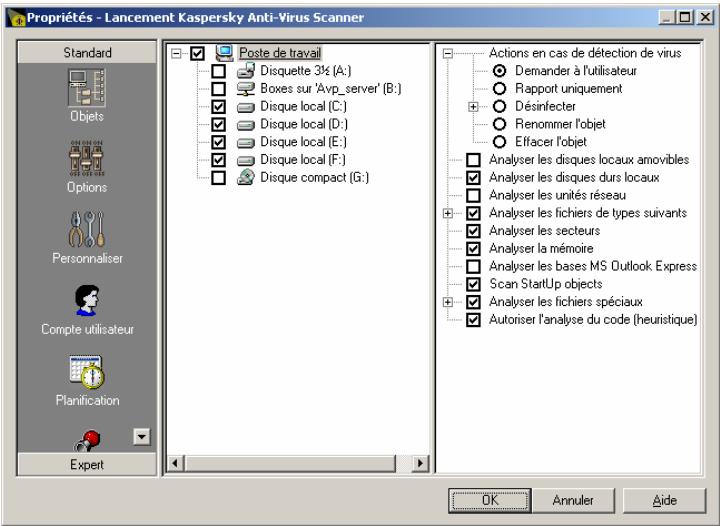
Task: Uncheck the Disque local (F:) checkbox
Action: [x=219, y=160]
